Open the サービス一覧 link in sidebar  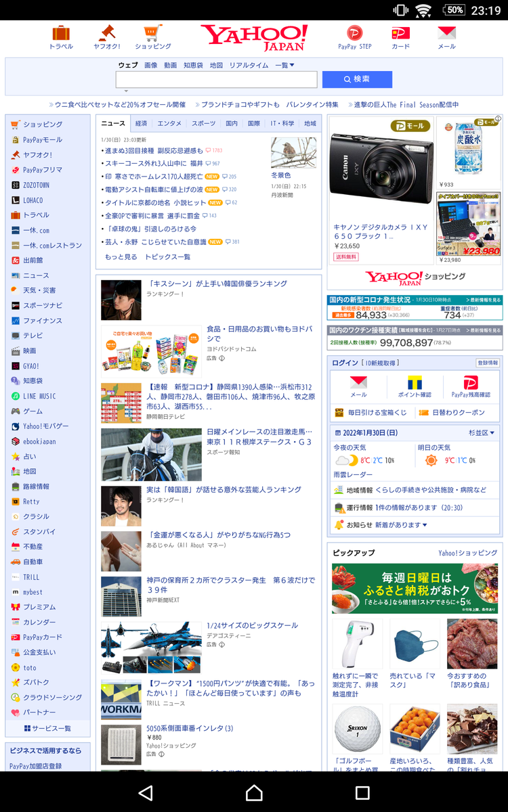[x=47, y=728]
